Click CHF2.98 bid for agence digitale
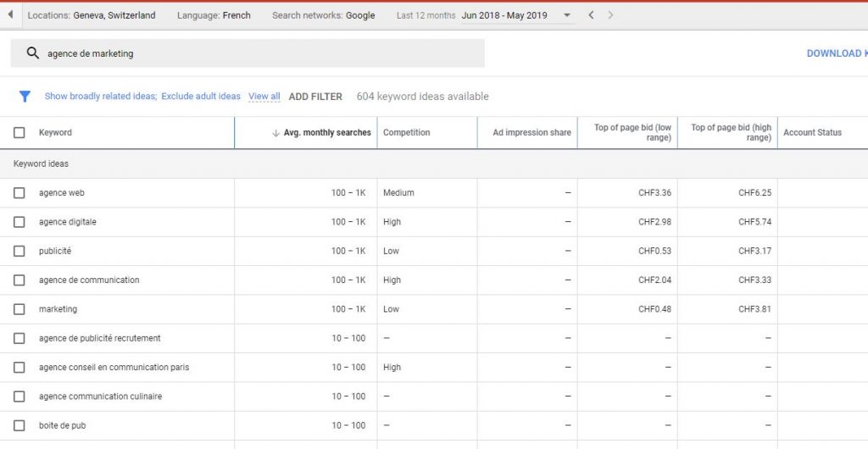This screenshot has width=868, height=449. tap(654, 222)
